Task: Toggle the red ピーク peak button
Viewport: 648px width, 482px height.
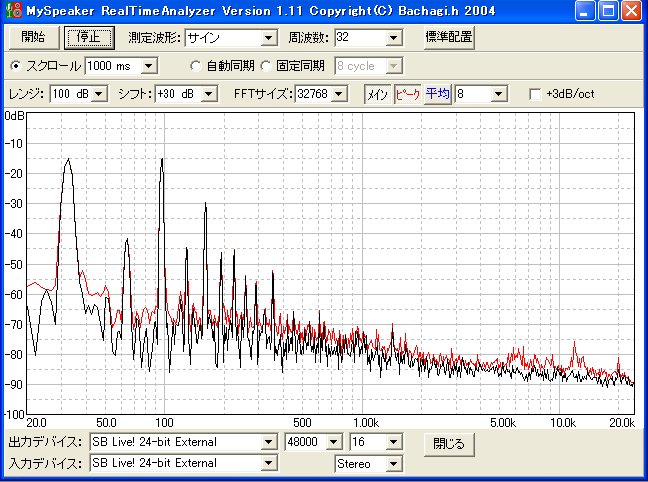Action: pyautogui.click(x=407, y=93)
